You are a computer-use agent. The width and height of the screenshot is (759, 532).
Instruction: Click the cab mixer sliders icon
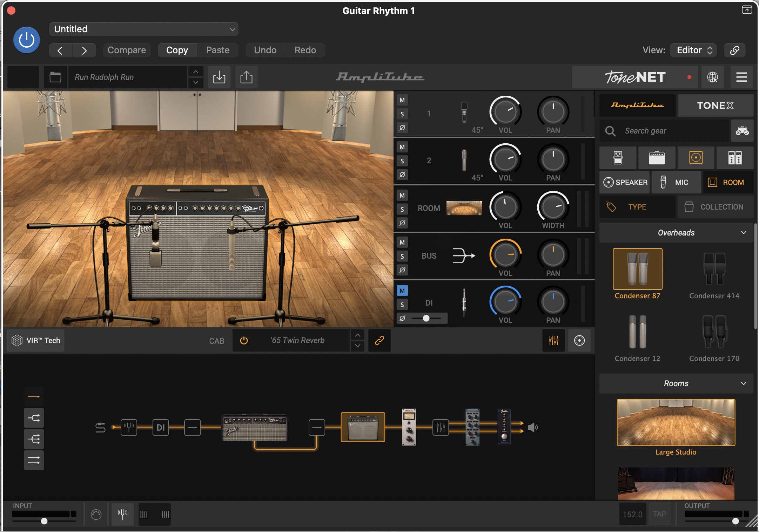pos(553,340)
